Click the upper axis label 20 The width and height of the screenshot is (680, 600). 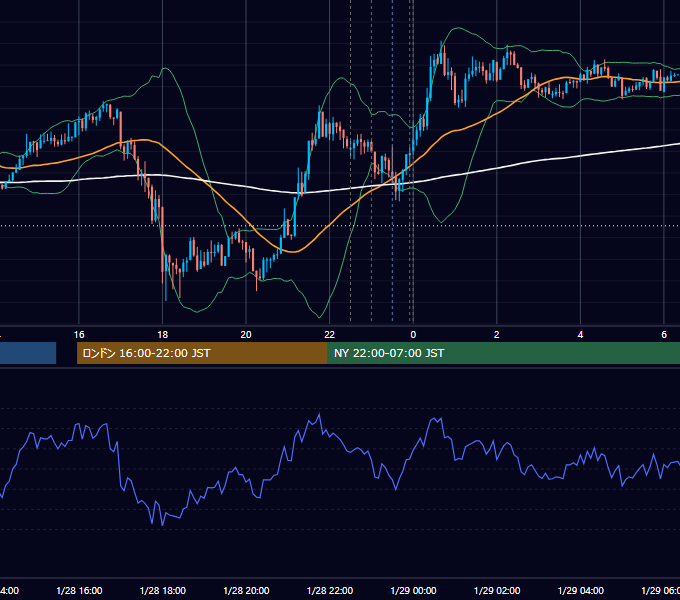tap(246, 335)
